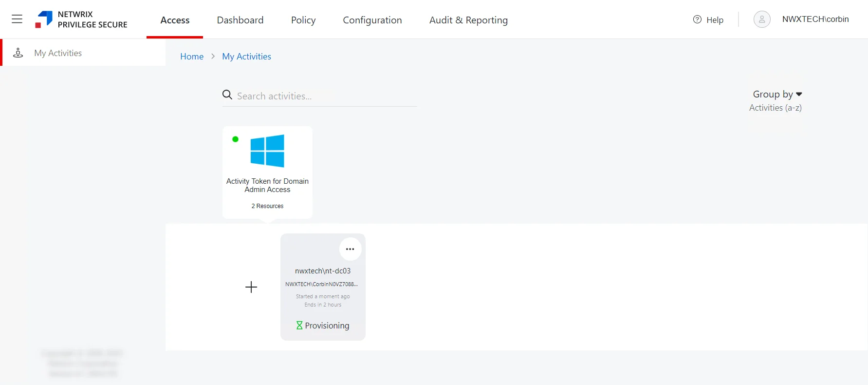Go to the Policy tab
The image size is (868, 385).
(x=303, y=20)
